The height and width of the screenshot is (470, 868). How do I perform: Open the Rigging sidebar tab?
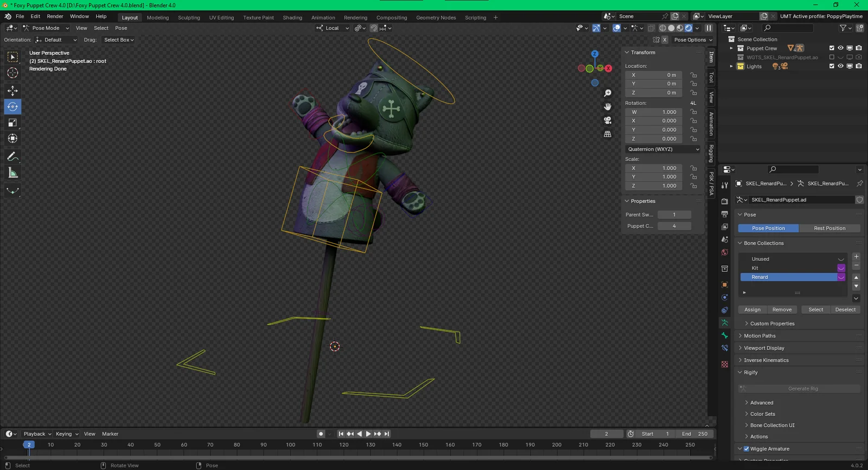pyautogui.click(x=711, y=154)
